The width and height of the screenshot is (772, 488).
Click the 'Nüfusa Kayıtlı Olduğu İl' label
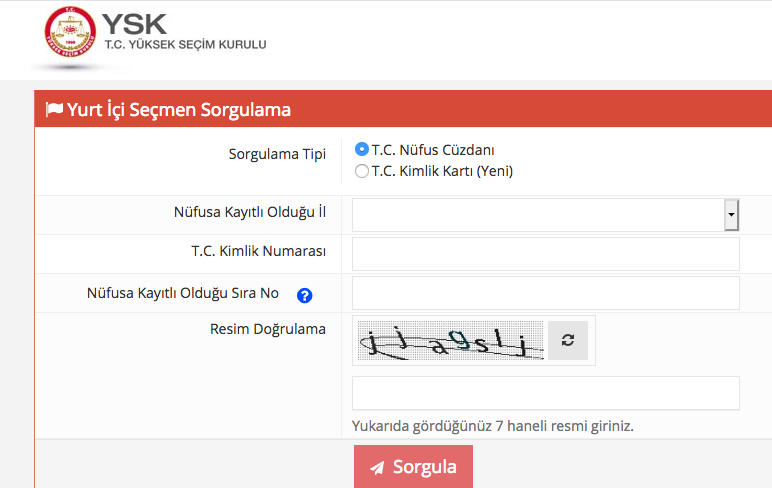tap(250, 212)
